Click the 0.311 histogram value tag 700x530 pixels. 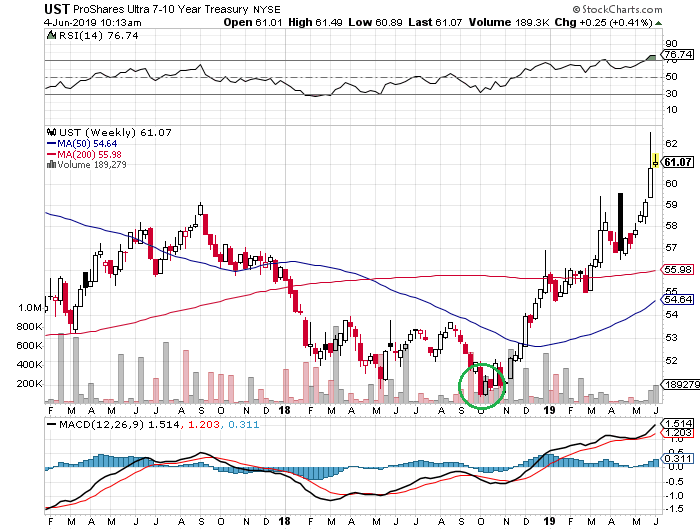[677, 459]
